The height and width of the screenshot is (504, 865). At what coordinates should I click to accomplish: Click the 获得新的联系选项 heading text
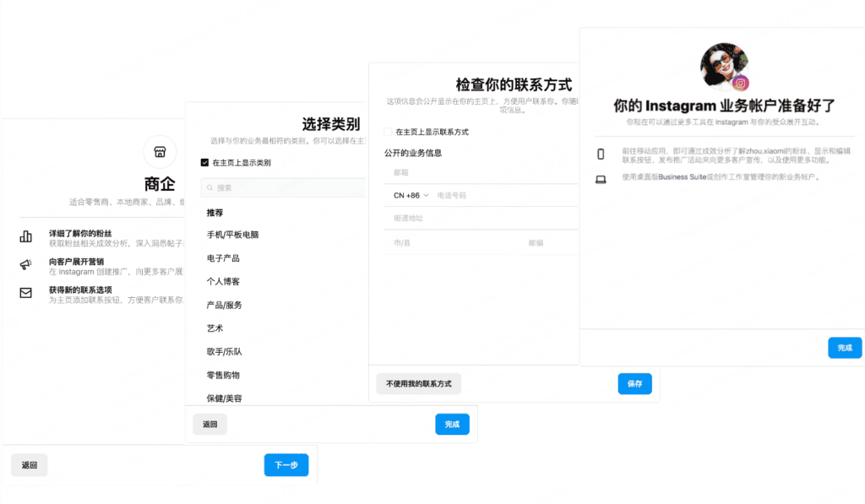point(80,290)
